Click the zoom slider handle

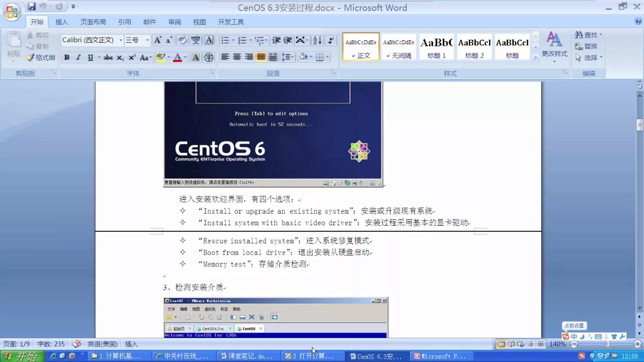point(608,344)
